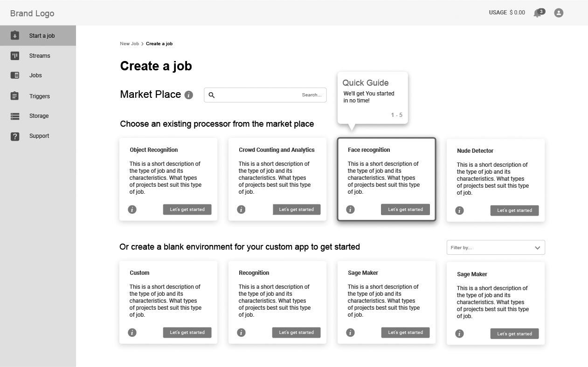
Task: Click the Object Recognition card info icon
Action: tap(132, 210)
